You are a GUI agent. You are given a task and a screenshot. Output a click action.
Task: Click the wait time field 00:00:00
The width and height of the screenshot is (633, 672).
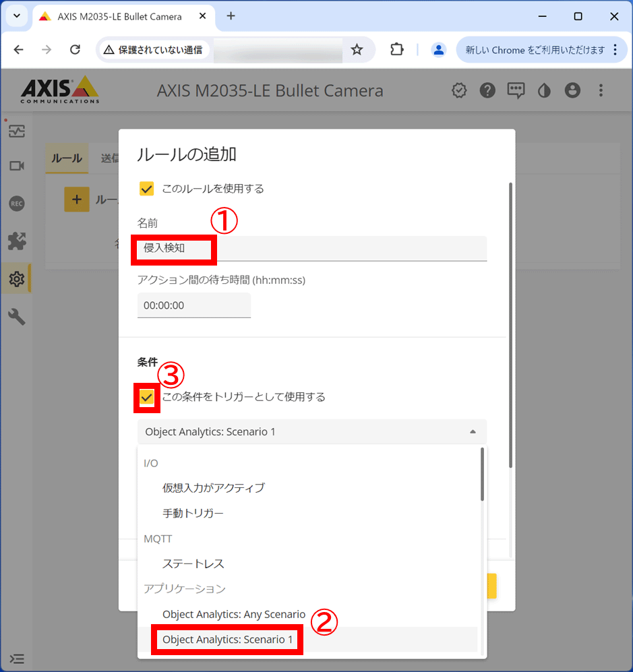tap(194, 305)
